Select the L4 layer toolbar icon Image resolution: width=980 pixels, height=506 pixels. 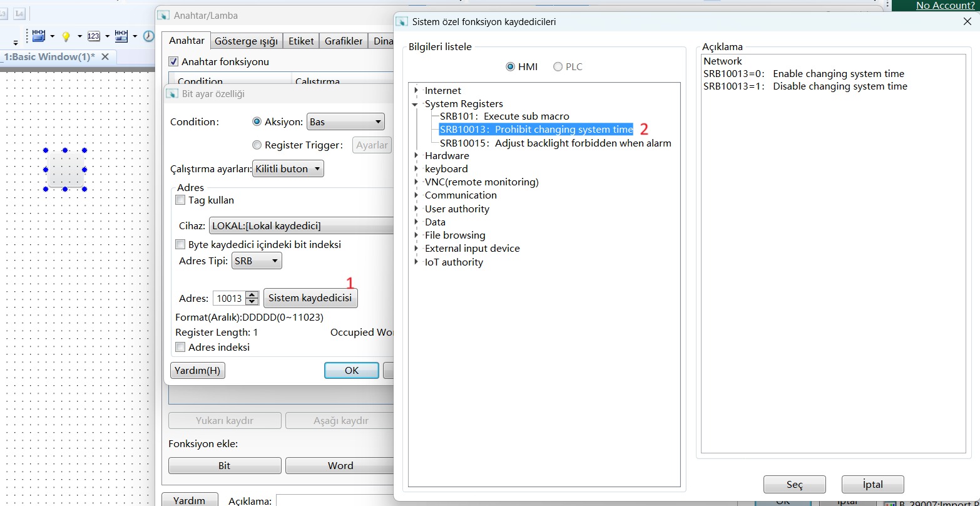[19, 13]
